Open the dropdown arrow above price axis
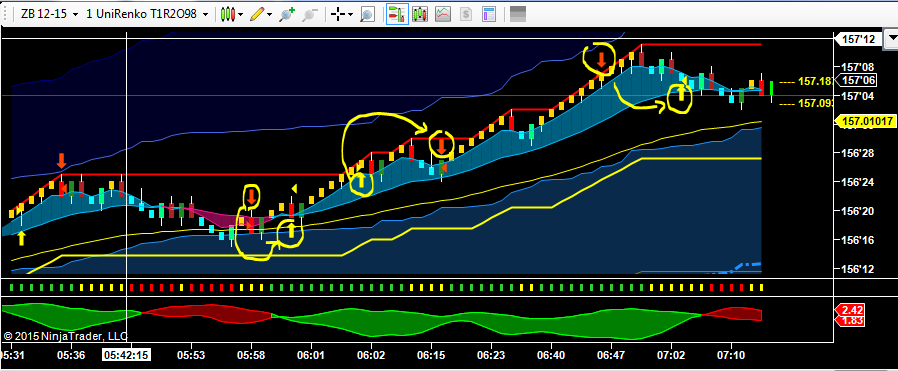The image size is (898, 371). click(x=891, y=40)
